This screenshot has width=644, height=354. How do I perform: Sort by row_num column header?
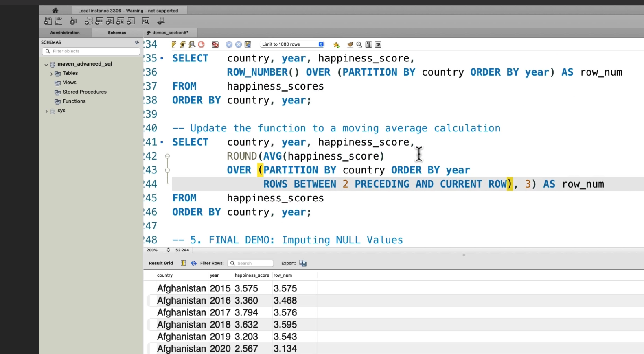point(295,275)
